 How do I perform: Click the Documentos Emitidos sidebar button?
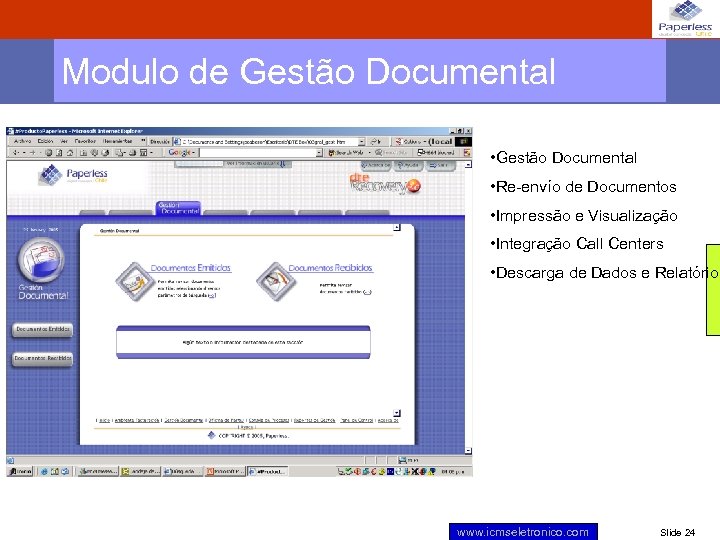click(42, 329)
